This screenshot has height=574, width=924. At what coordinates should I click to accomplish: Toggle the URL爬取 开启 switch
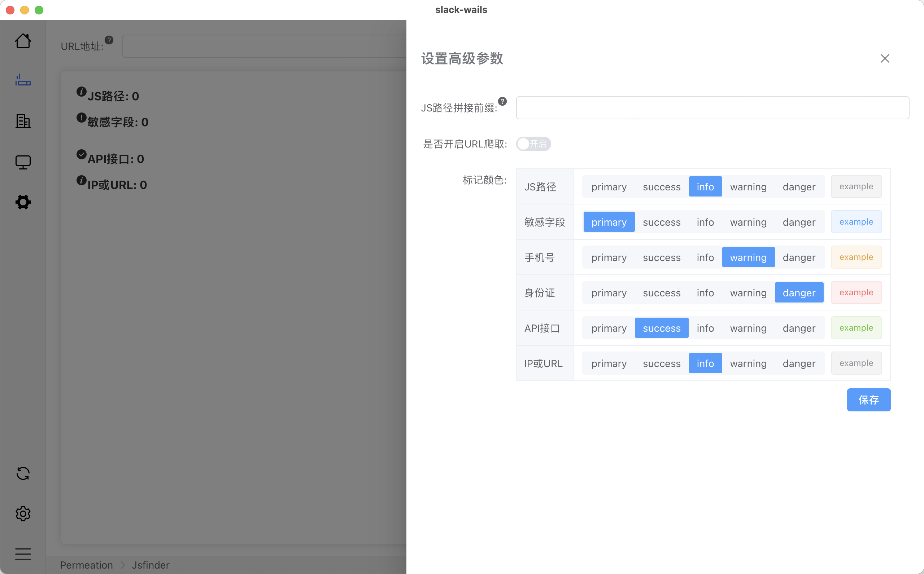click(533, 144)
